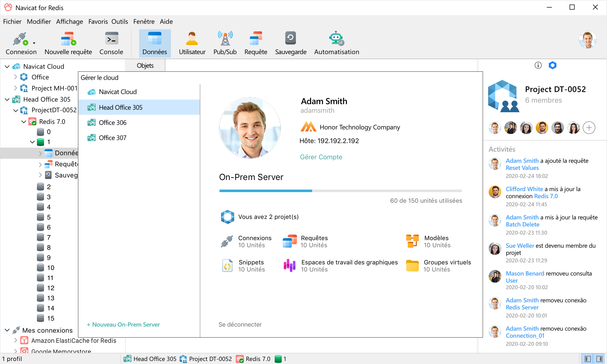Add a member with plus button
Image resolution: width=607 pixels, height=364 pixels.
589,128
